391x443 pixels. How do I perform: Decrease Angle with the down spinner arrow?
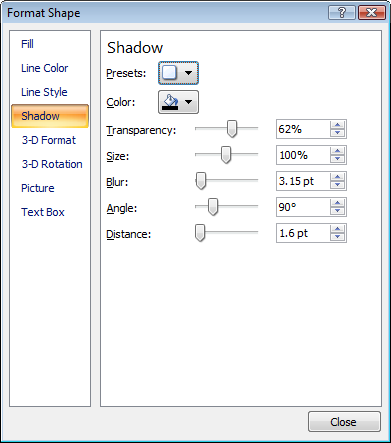tap(337, 211)
